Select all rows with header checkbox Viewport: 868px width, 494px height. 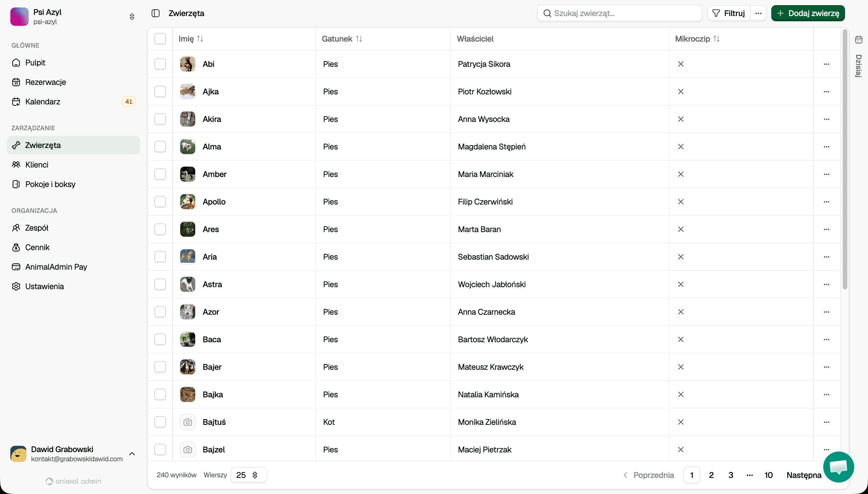(x=160, y=39)
